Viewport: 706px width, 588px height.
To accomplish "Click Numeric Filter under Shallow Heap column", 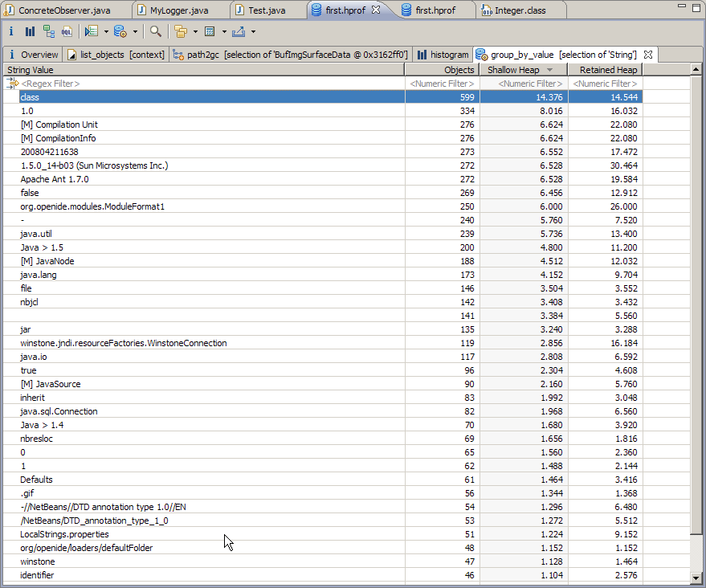I will click(524, 84).
